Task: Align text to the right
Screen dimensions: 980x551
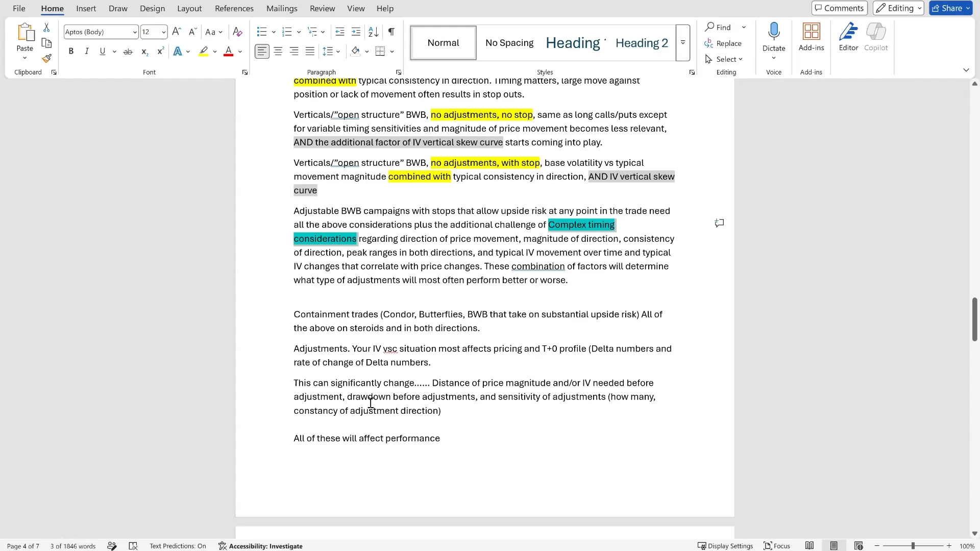Action: [x=294, y=52]
